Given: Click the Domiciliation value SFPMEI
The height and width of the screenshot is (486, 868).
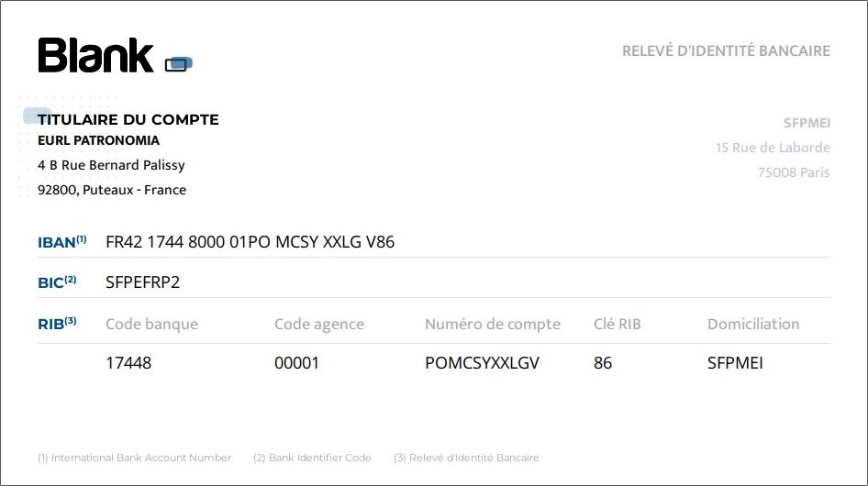Looking at the screenshot, I should coord(735,363).
